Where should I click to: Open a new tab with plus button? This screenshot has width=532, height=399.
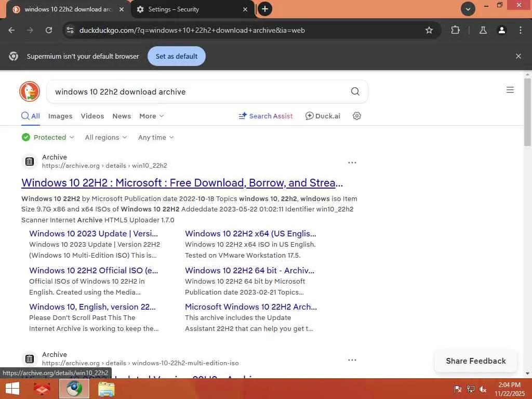point(265,9)
